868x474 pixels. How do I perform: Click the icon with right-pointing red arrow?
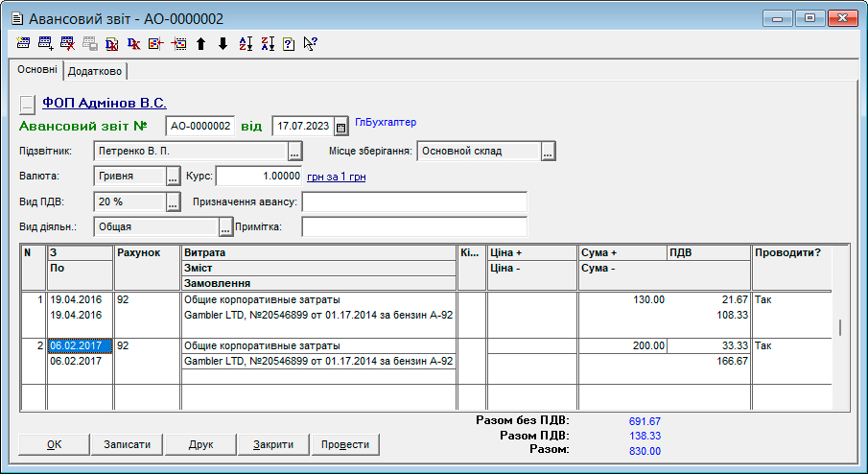point(178,43)
